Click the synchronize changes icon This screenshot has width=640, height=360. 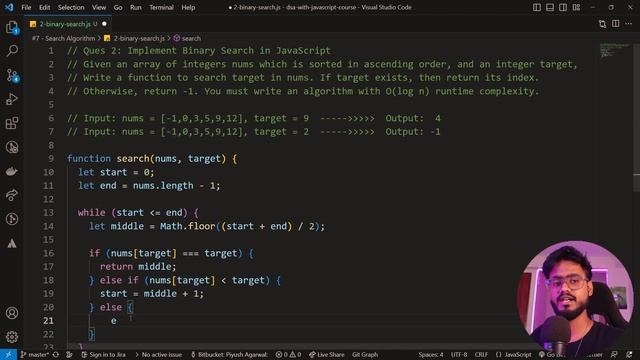(56, 355)
